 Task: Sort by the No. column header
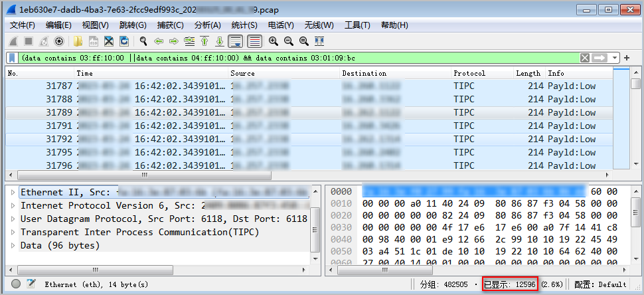point(39,73)
